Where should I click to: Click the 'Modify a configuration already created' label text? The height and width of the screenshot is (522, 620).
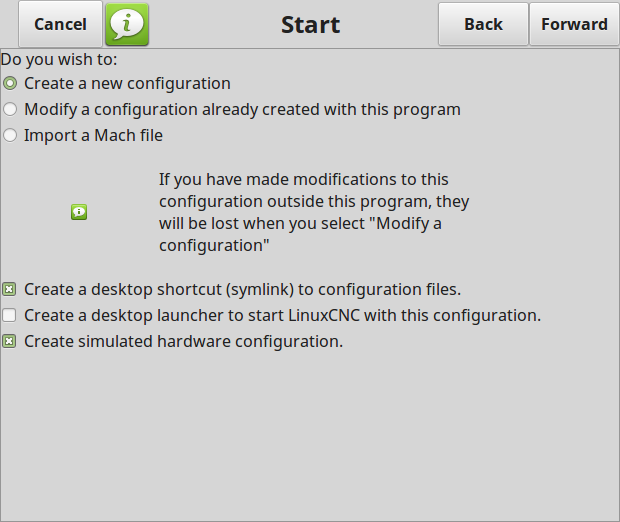(242, 110)
